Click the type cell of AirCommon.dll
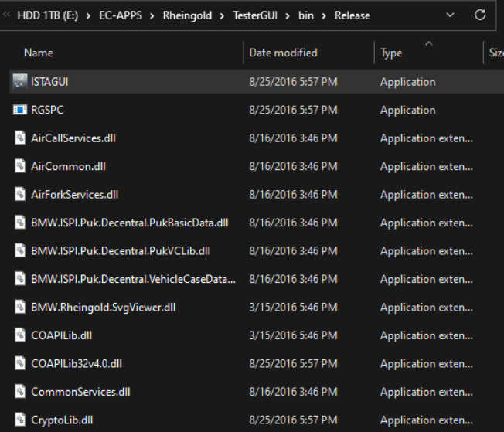The height and width of the screenshot is (432, 504). [427, 167]
